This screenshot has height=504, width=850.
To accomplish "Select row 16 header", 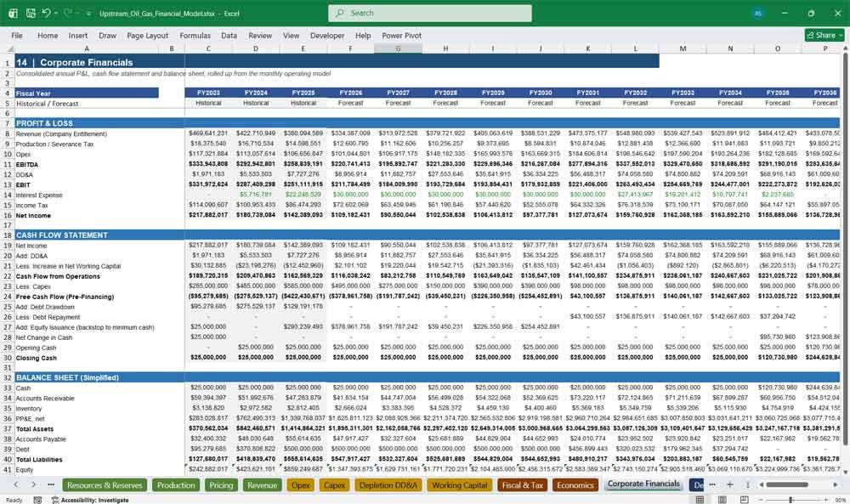I will [x=8, y=215].
